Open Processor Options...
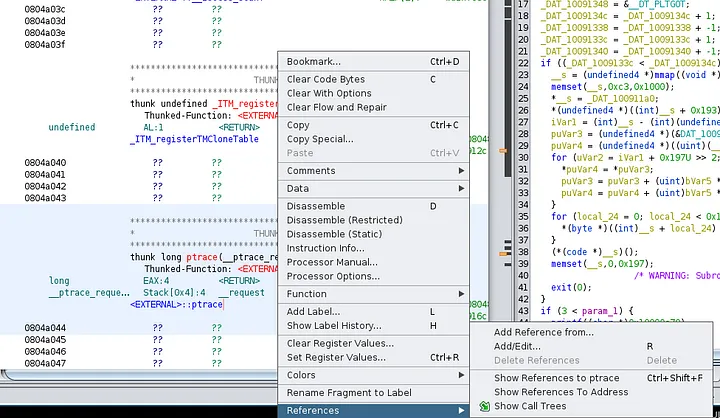 coord(373,276)
